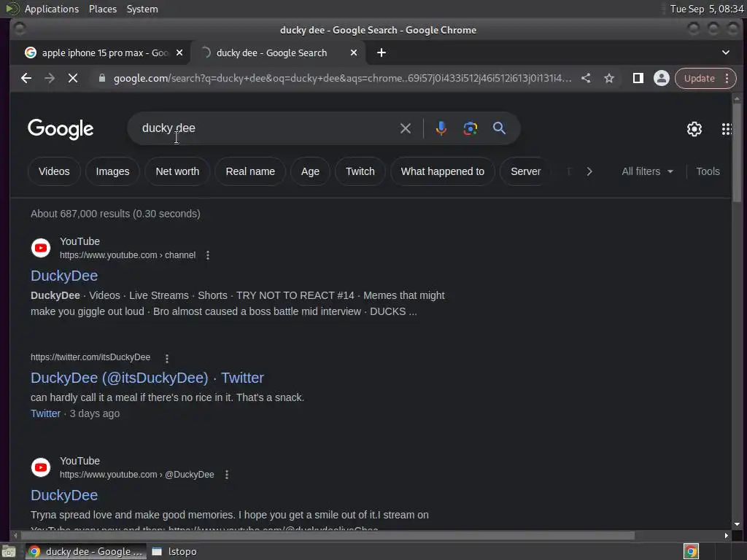This screenshot has width=747, height=560.
Task: Close the ducky dee Google Search tab
Action: [x=354, y=52]
